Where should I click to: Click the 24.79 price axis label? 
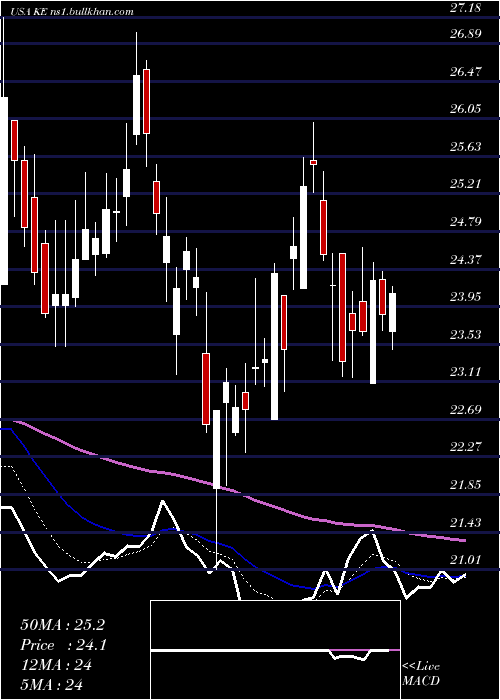[466, 221]
